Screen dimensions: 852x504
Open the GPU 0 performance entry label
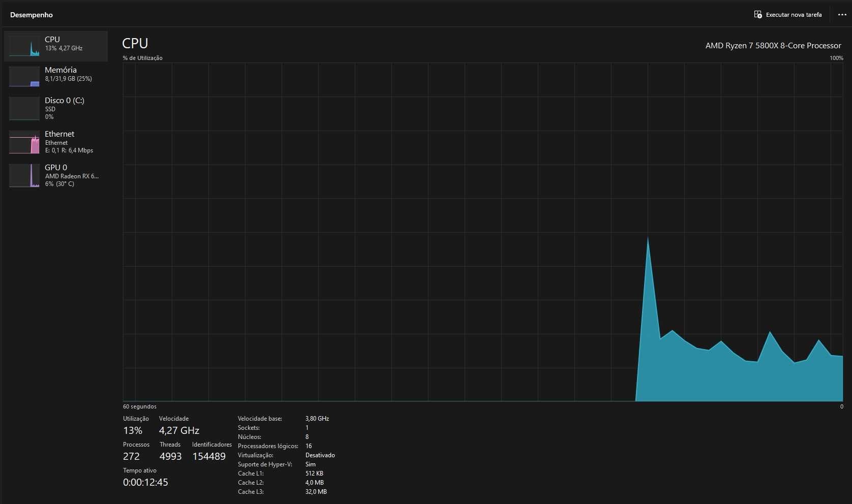click(56, 168)
